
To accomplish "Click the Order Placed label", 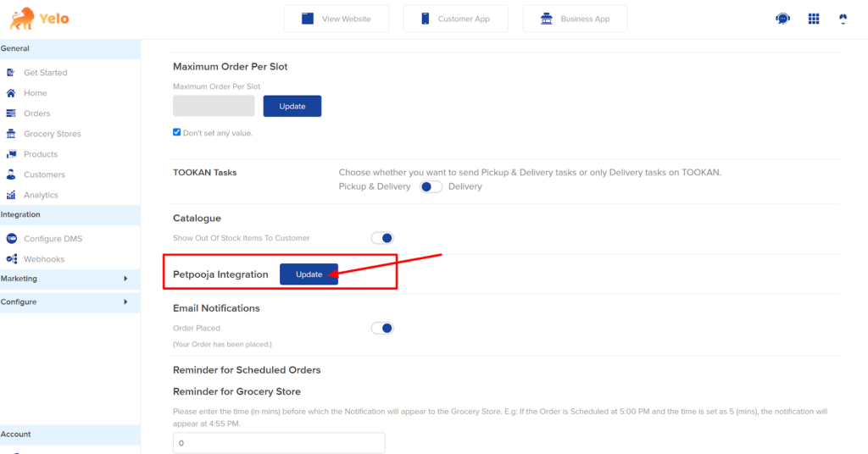I will (x=197, y=329).
